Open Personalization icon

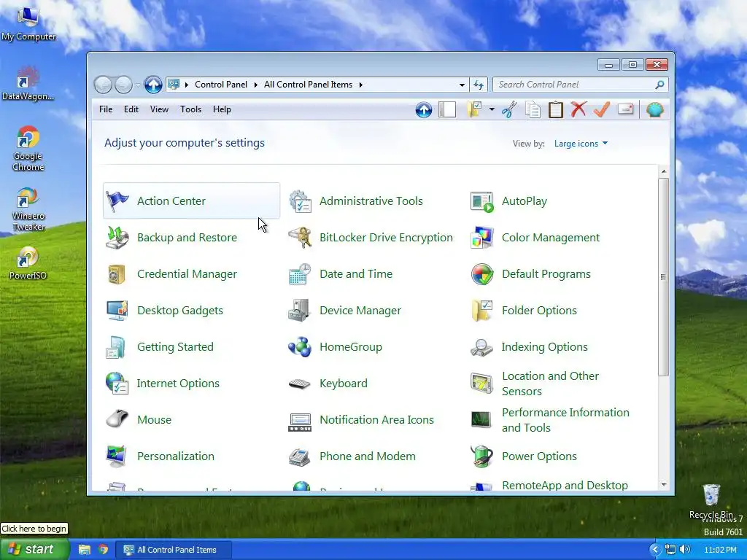[x=117, y=456]
